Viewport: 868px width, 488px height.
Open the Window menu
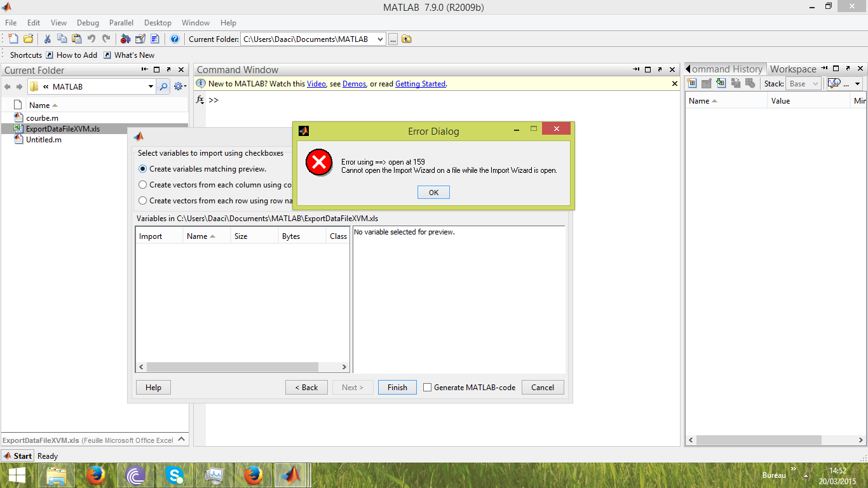[x=196, y=23]
